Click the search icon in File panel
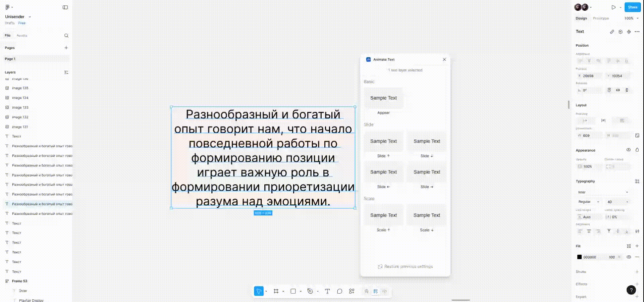The image size is (644, 302). tap(66, 36)
